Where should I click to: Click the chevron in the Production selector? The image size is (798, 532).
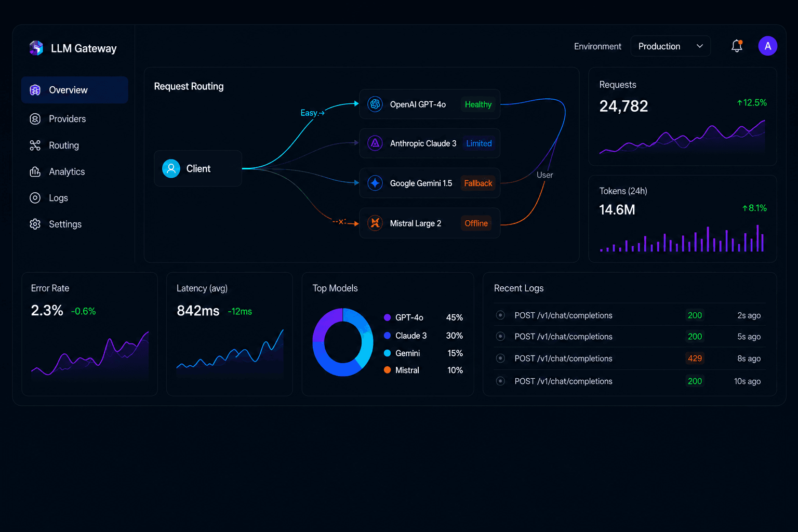700,46
